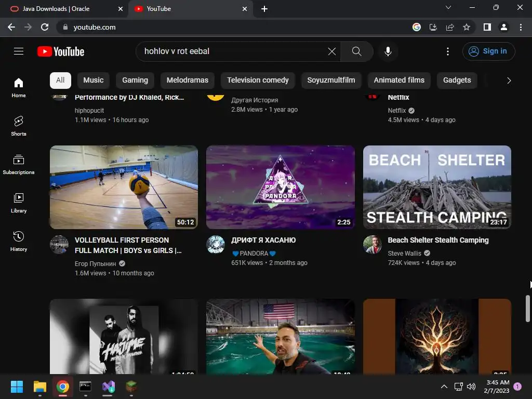Open Chrome three-dot menu
This screenshot has height=399, width=532.
tap(521, 27)
